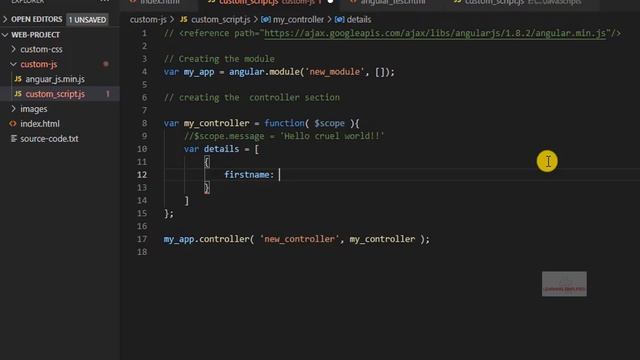Expand the custom-css folder
The width and height of the screenshot is (640, 360).
[37, 49]
